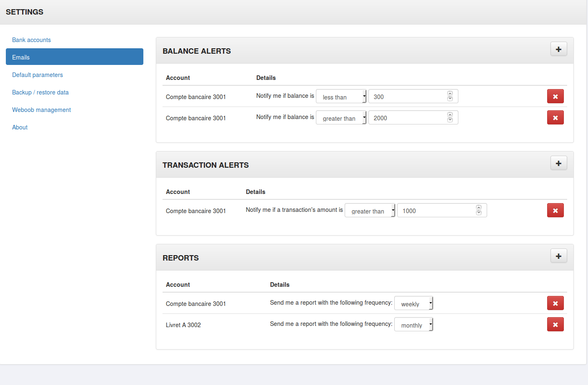The width and height of the screenshot is (588, 385).
Task: Click the spinner arrows on the 2000 field
Action: 450,117
